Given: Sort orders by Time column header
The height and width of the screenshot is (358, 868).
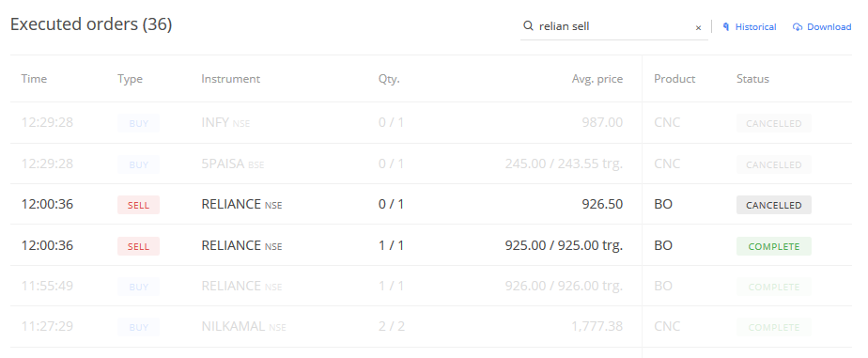Looking at the screenshot, I should click(34, 79).
